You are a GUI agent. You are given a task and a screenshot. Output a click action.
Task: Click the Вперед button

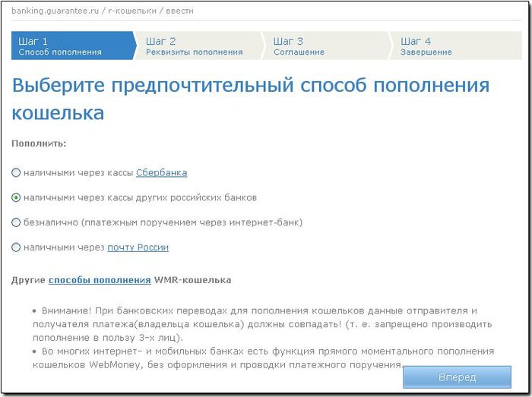click(x=457, y=377)
